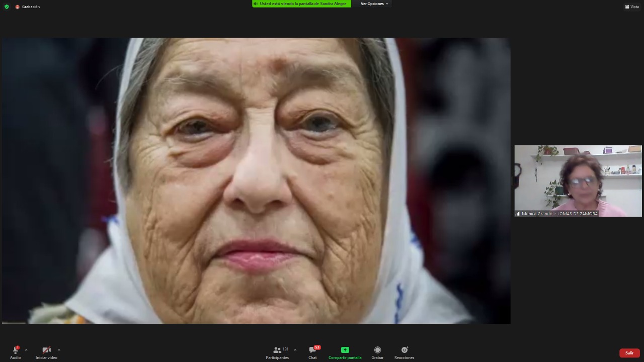This screenshot has width=644, height=362.
Task: Open the Vista layout menu
Action: point(632,7)
